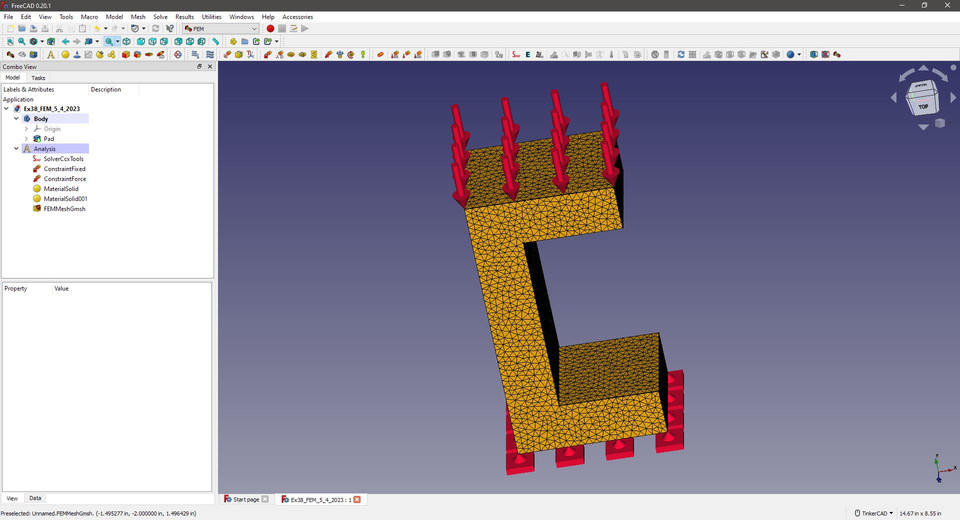Viewport: 960px width, 520px height.
Task: Click the Create part icon
Action: 233,41
